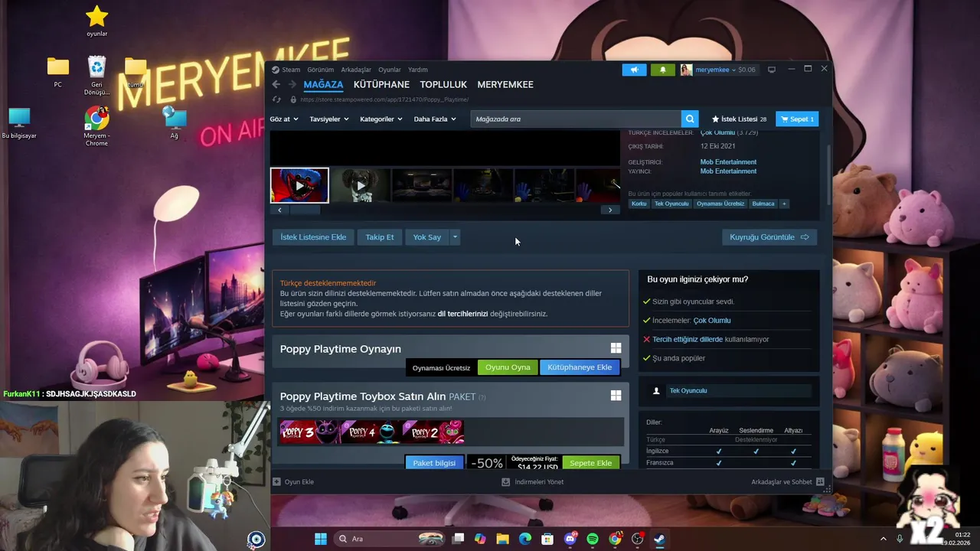
Task: Click into the Mağazada ara search field
Action: pos(576,119)
